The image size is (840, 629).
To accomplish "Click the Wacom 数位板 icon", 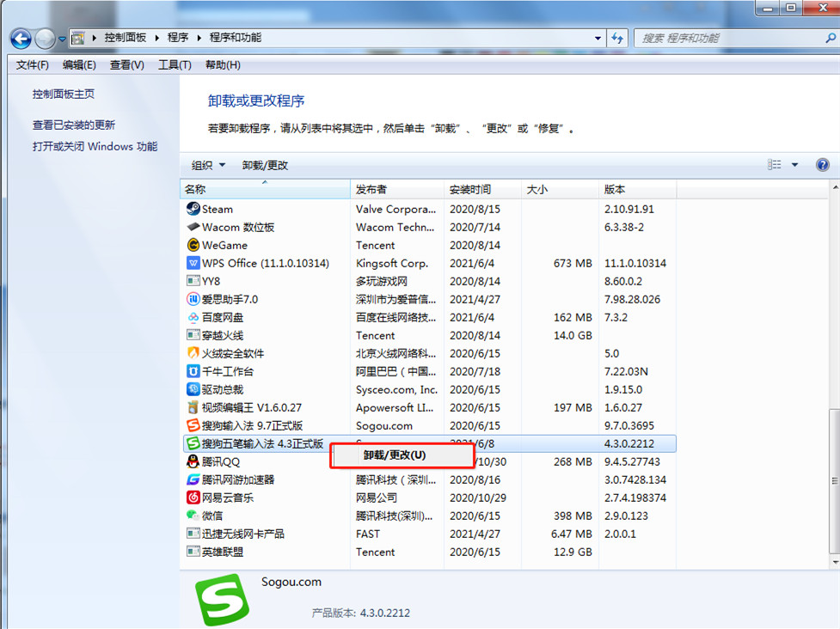I will click(x=193, y=227).
